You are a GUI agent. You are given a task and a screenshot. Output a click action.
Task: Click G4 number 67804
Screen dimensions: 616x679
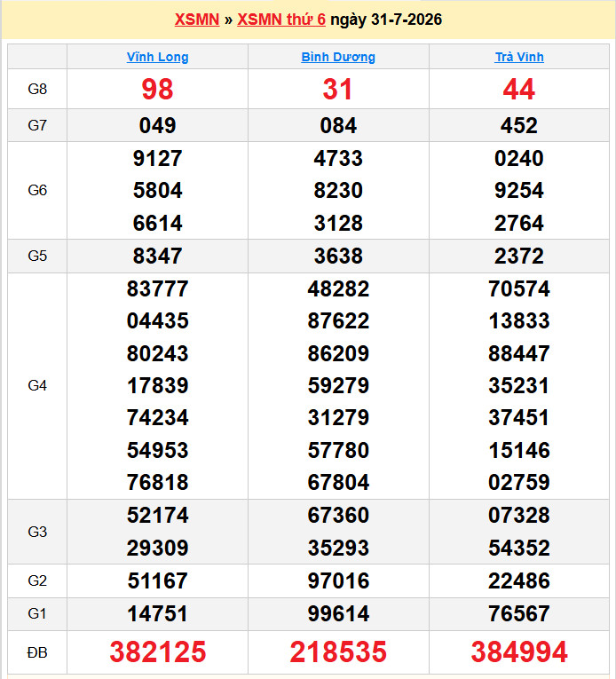[338, 483]
